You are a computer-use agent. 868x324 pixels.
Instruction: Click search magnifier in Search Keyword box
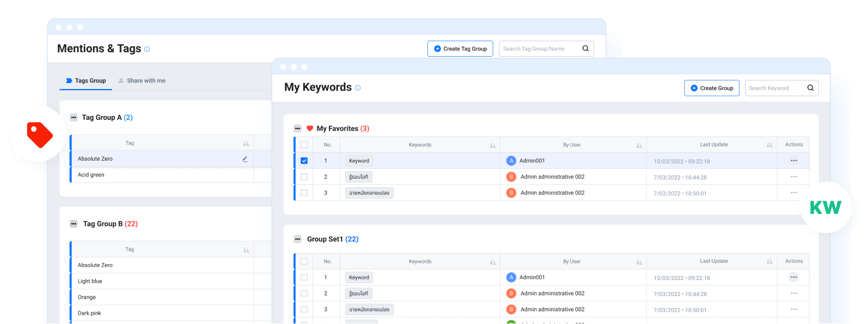pos(810,88)
